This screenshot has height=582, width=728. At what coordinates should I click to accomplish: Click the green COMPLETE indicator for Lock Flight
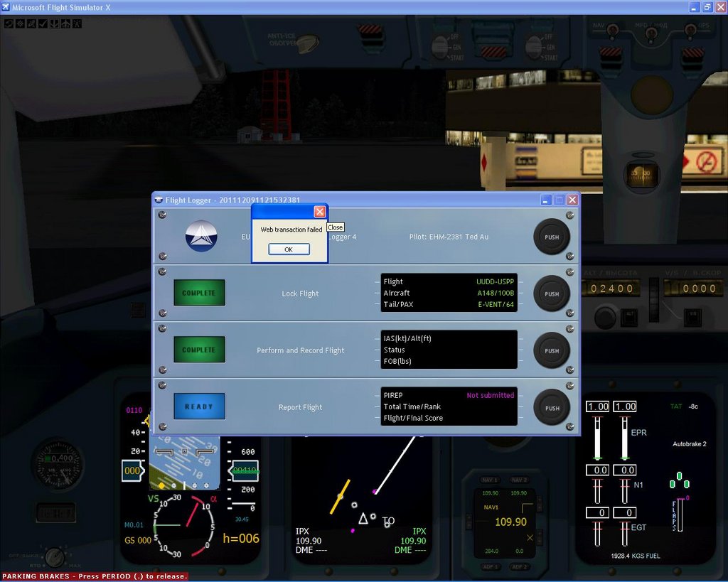199,293
